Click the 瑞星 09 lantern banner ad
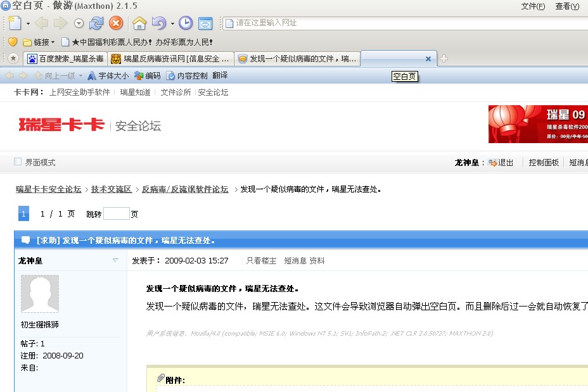Screen dimensions: 588x392 [538, 124]
